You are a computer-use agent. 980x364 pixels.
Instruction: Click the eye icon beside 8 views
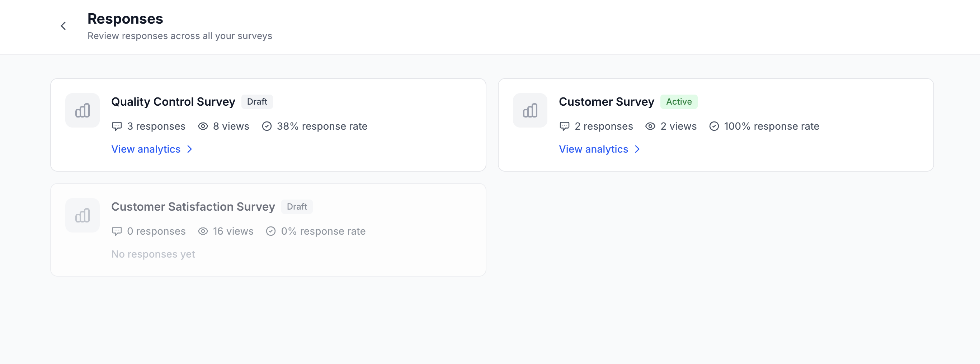coord(203,126)
